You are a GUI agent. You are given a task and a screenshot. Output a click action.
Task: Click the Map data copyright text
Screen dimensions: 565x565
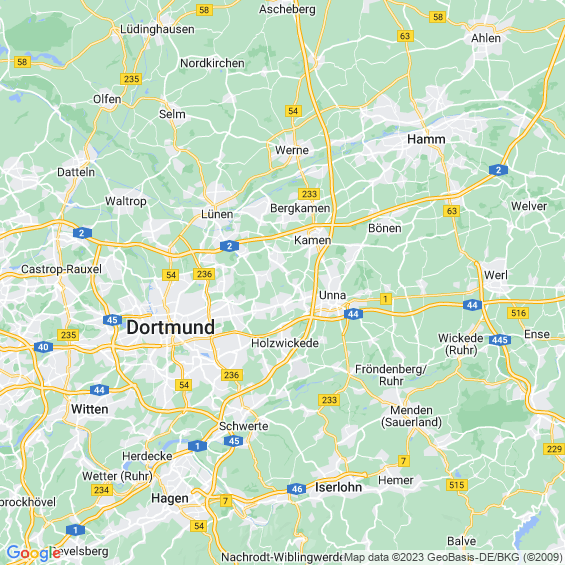tap(453, 557)
